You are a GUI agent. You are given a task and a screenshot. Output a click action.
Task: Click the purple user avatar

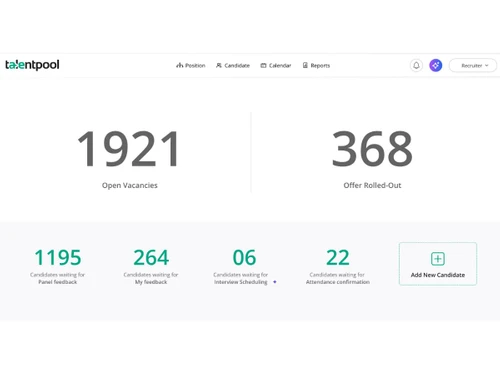pyautogui.click(x=436, y=65)
